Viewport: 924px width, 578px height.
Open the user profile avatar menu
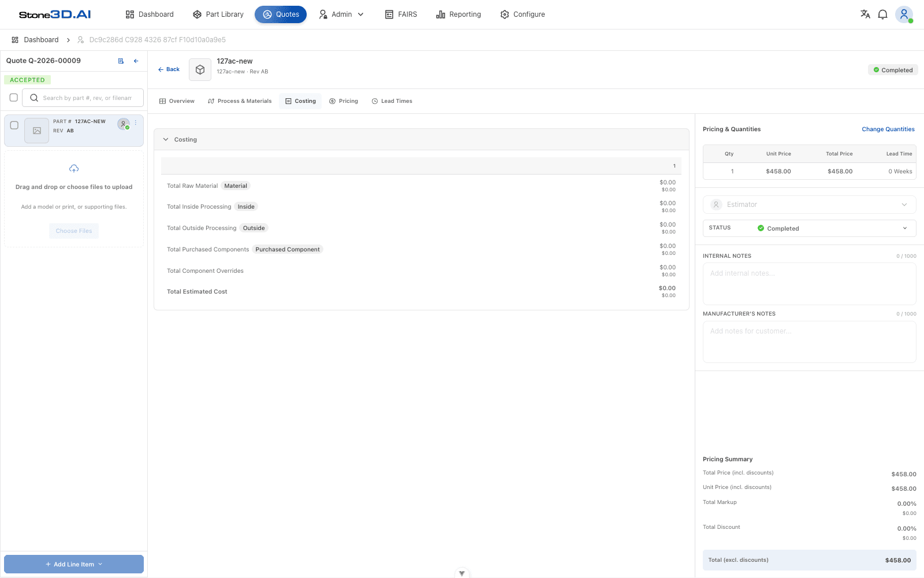pos(904,14)
